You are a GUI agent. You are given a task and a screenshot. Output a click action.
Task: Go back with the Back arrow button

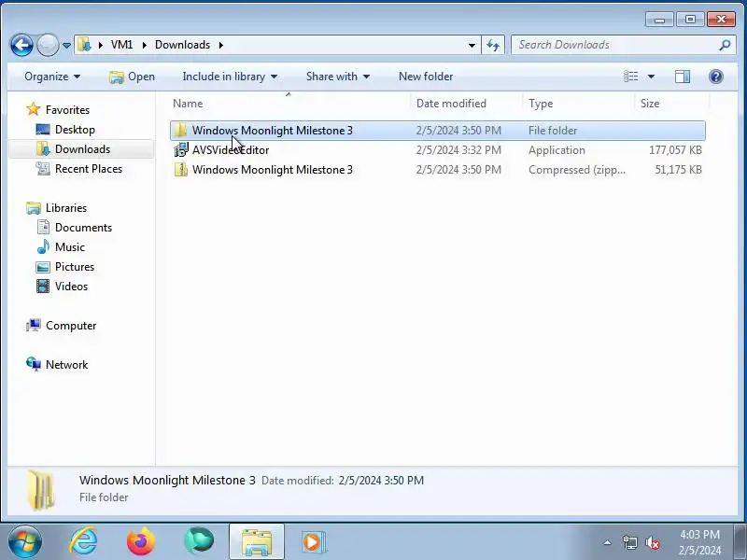pos(21,45)
